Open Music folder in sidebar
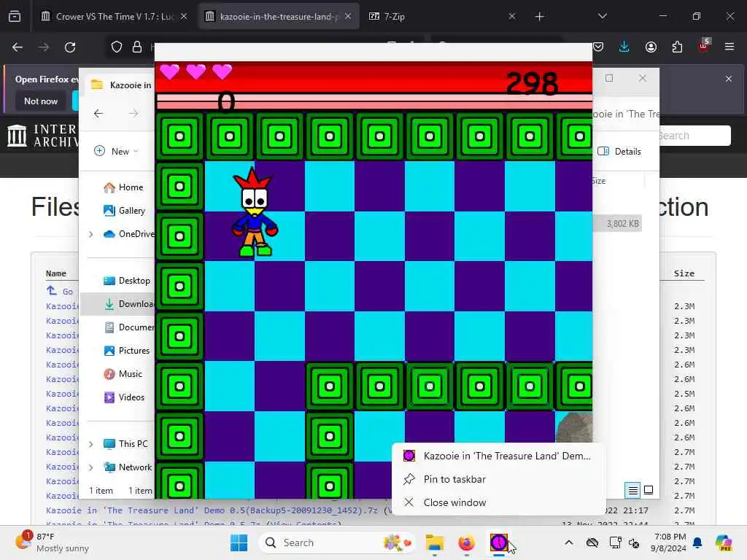Screen dimensions: 747x560 pos(123,374)
